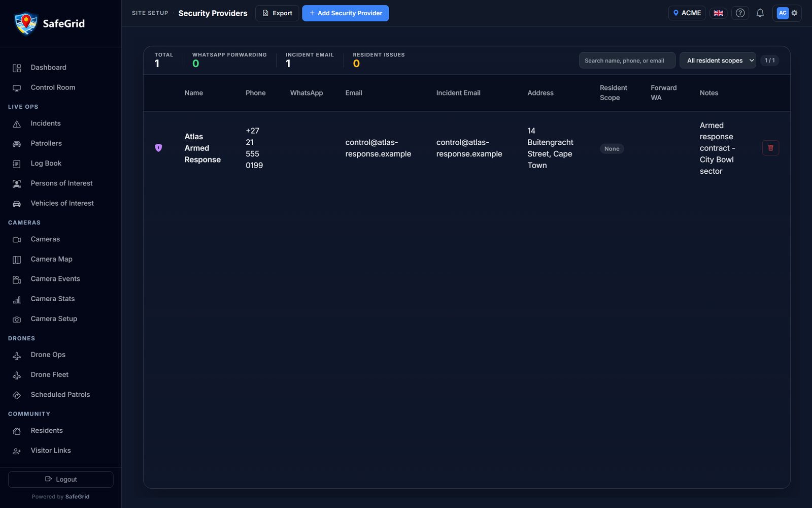812x508 pixels.
Task: Open the notifications bell
Action: (760, 13)
